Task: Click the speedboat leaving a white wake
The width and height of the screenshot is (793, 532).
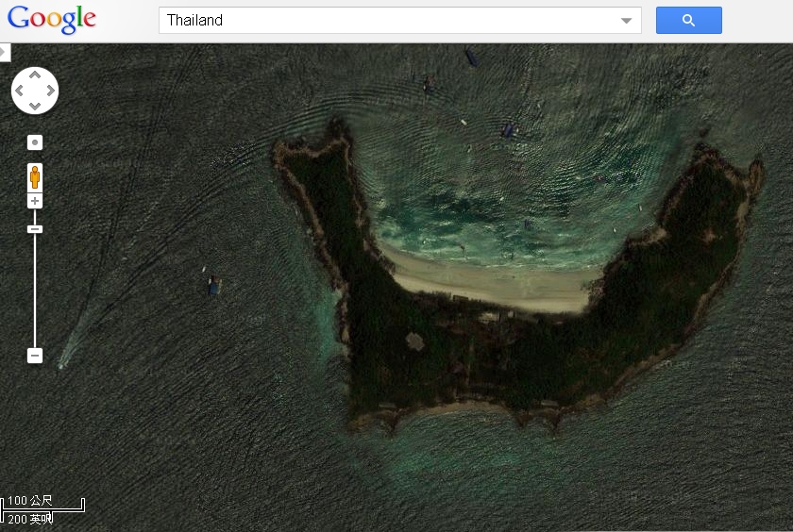Action: (x=63, y=362)
